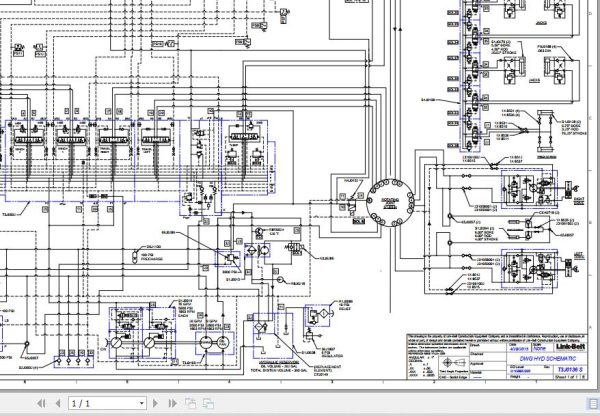600x416 pixels.
Task: Click the previous view icon in bottom toolbar
Action: tap(190, 403)
